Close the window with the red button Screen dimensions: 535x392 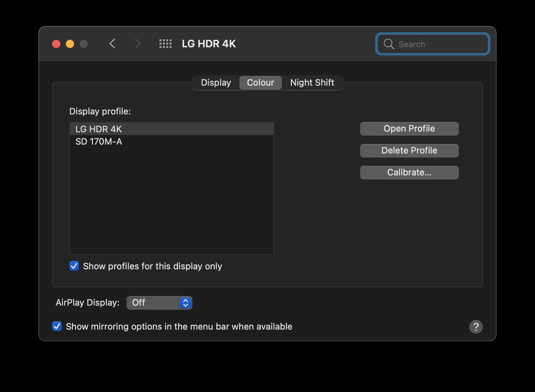pos(56,44)
